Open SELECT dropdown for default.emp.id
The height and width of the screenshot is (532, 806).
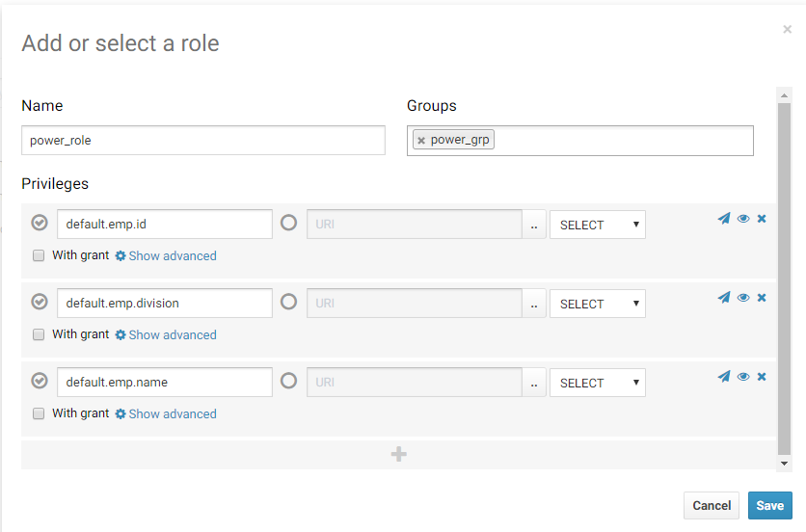click(597, 225)
